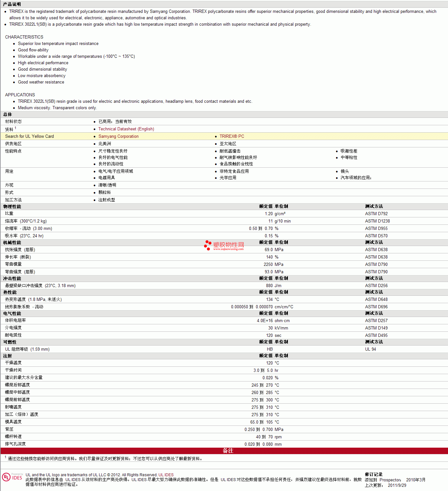Click the 可燃性 section header
The image size is (448, 491).
pos(10,342)
